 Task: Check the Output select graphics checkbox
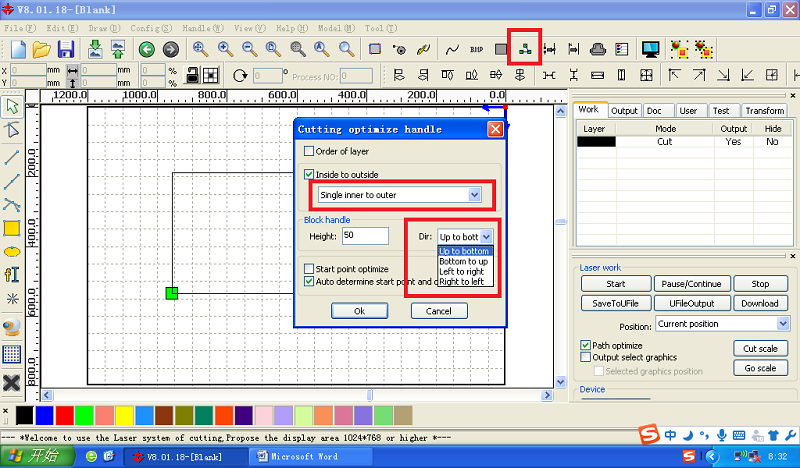pos(586,357)
